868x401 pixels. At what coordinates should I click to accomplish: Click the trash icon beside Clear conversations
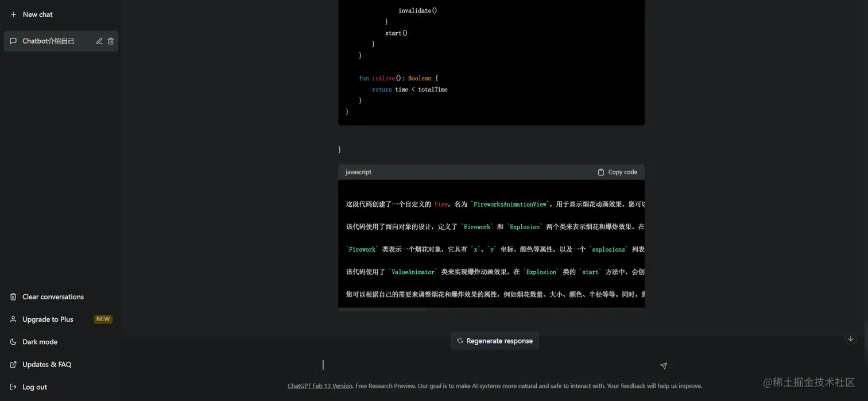click(x=13, y=296)
